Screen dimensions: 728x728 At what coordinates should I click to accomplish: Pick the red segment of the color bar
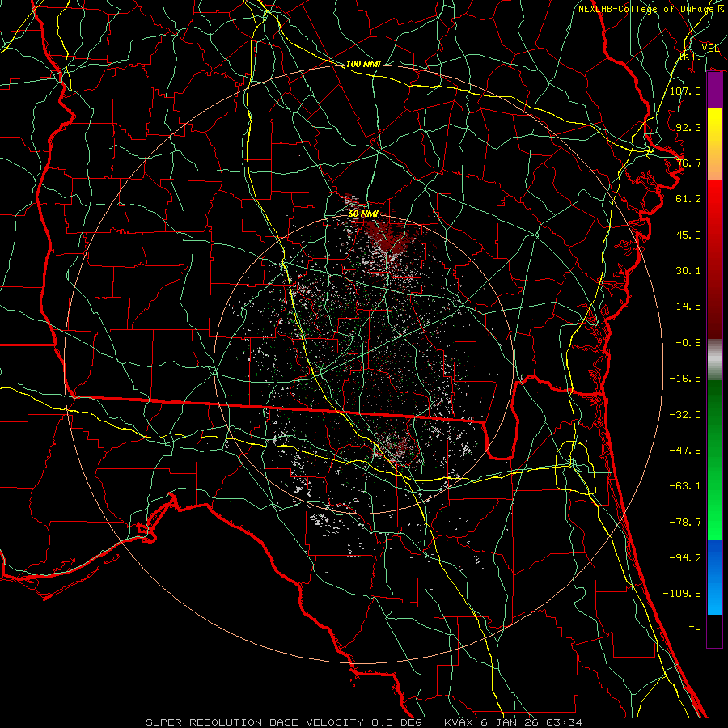pos(714,259)
